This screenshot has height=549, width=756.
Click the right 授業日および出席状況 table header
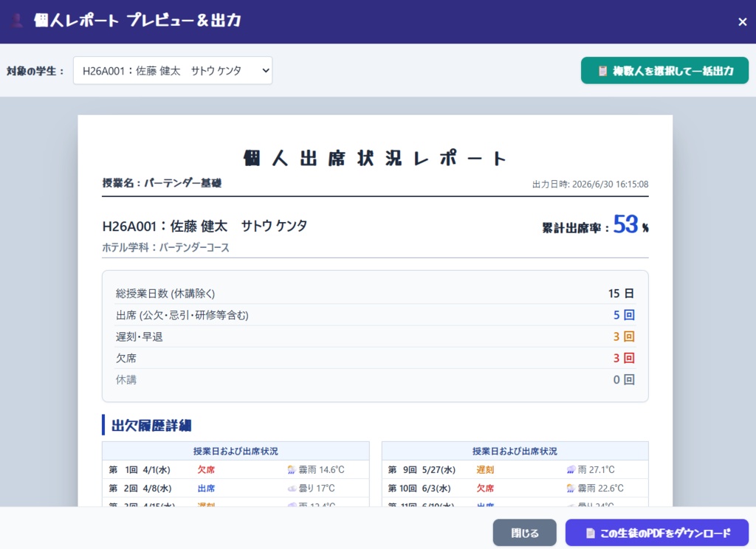pos(515,451)
